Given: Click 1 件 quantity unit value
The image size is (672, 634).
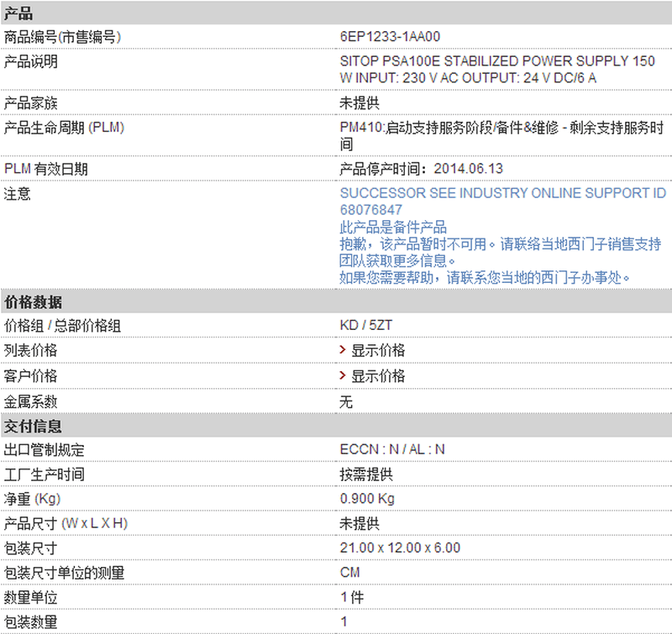Looking at the screenshot, I should pyautogui.click(x=352, y=597).
